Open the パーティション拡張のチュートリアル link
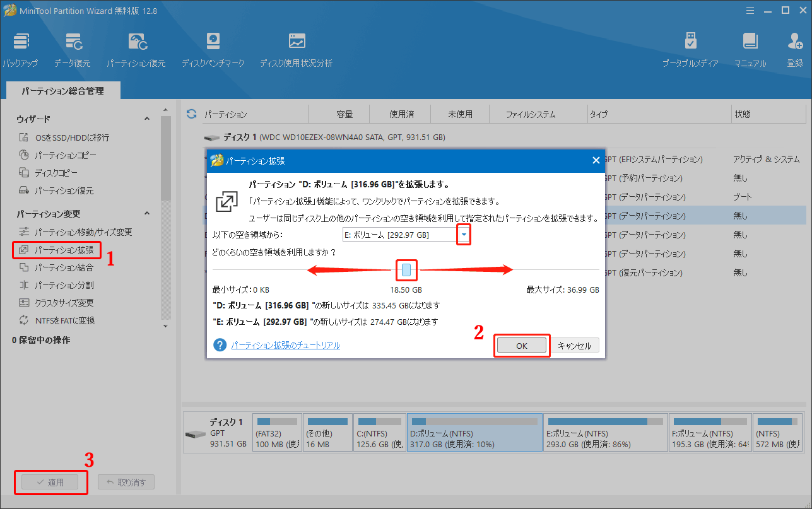This screenshot has height=509, width=812. click(x=285, y=346)
